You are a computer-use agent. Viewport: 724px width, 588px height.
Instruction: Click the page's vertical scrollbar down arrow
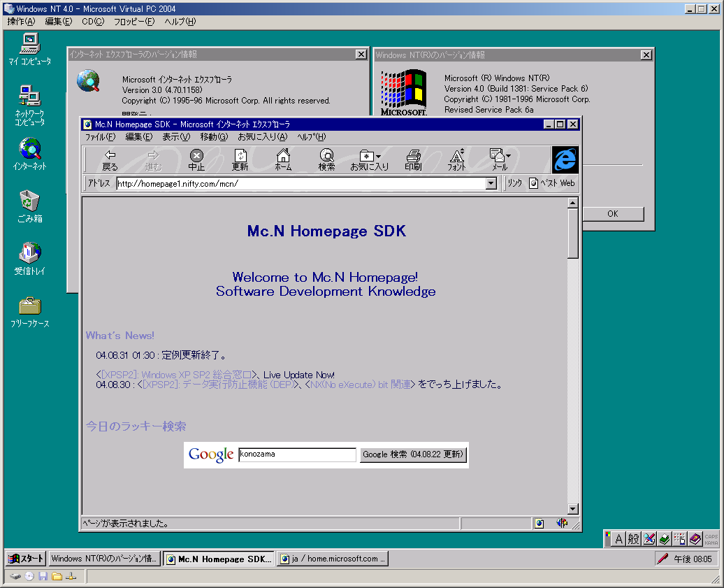tap(573, 509)
